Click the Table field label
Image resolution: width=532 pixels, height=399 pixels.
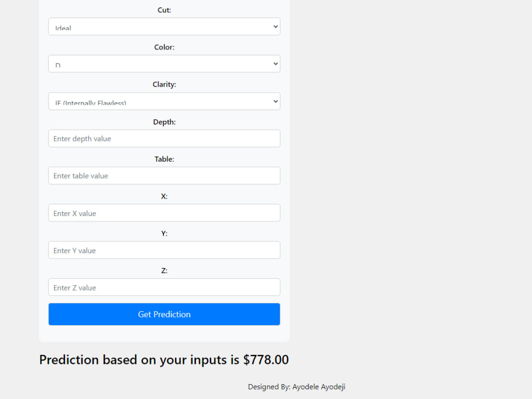(164, 159)
